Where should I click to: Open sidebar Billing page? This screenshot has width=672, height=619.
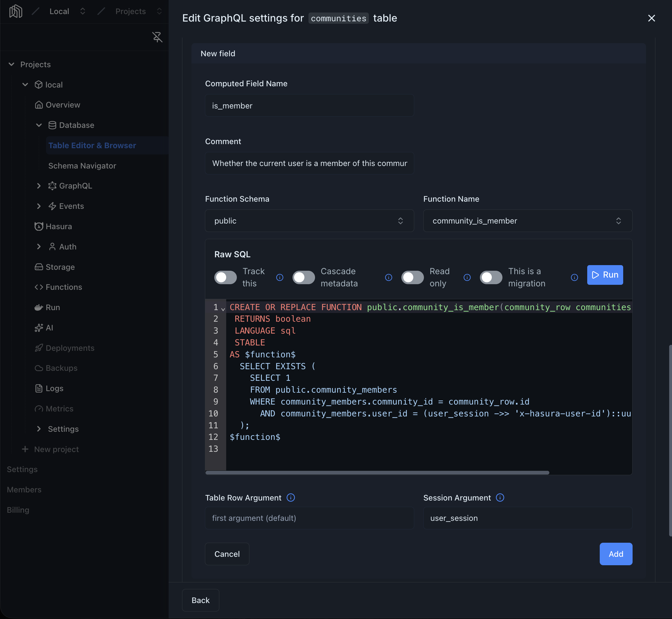point(18,510)
